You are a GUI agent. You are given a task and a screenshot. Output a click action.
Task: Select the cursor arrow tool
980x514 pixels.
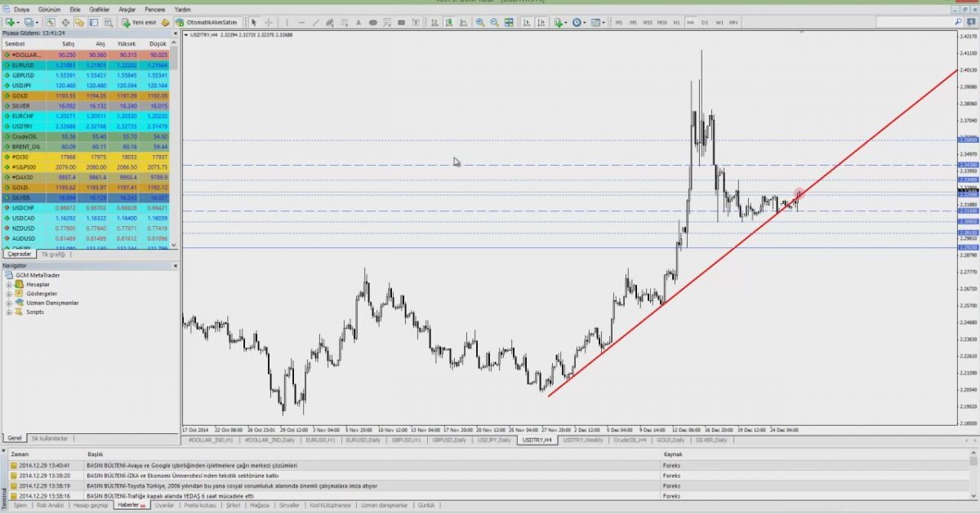[x=254, y=22]
